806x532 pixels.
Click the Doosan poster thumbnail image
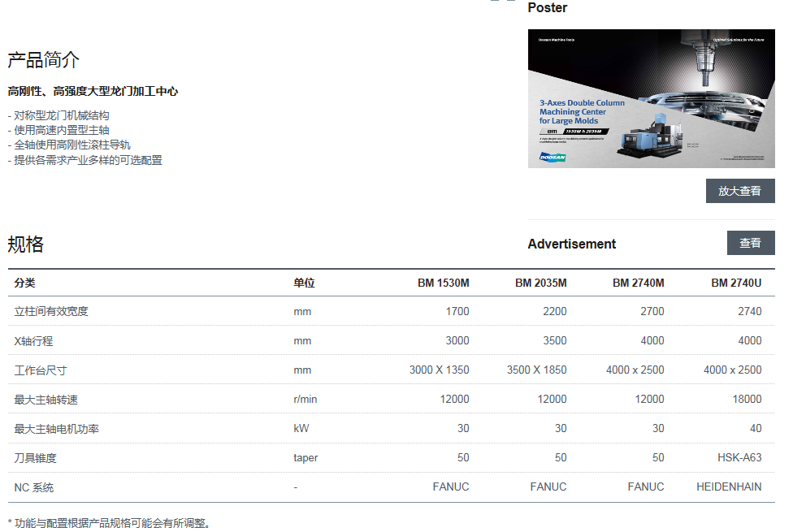(651, 98)
